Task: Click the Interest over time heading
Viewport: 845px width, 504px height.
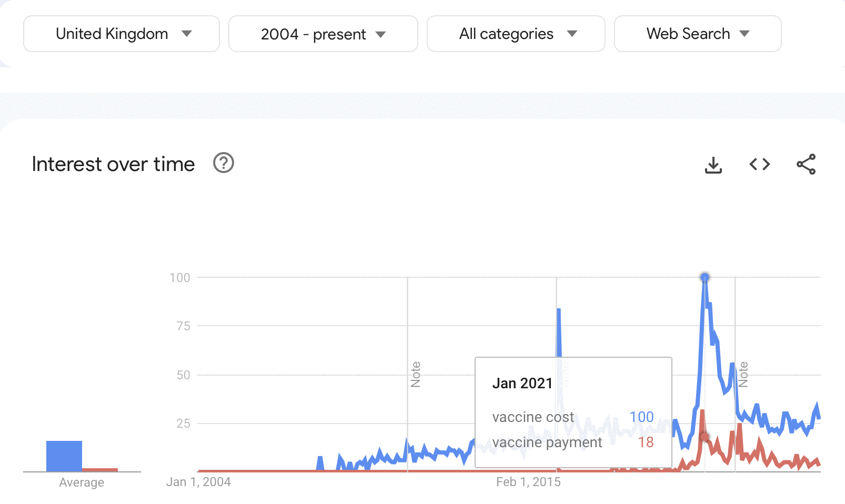Action: pyautogui.click(x=113, y=164)
